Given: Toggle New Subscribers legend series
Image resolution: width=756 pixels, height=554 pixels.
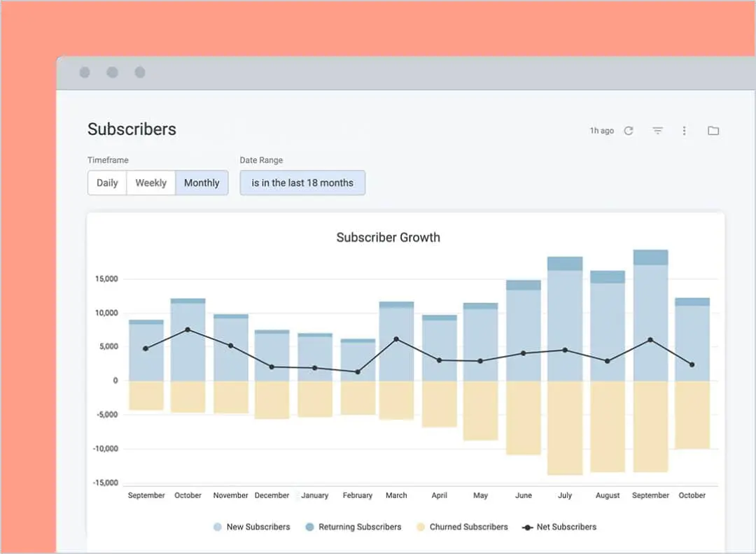Looking at the screenshot, I should 251,527.
